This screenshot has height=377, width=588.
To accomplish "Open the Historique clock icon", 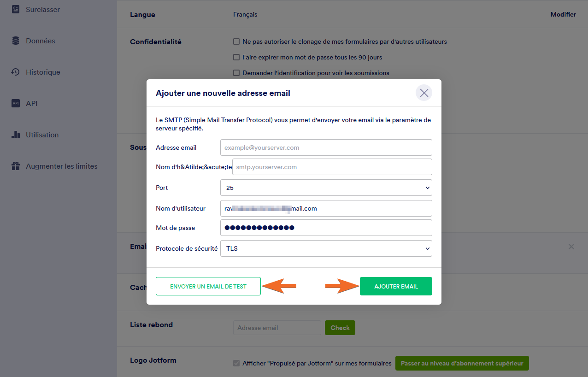I will (16, 72).
